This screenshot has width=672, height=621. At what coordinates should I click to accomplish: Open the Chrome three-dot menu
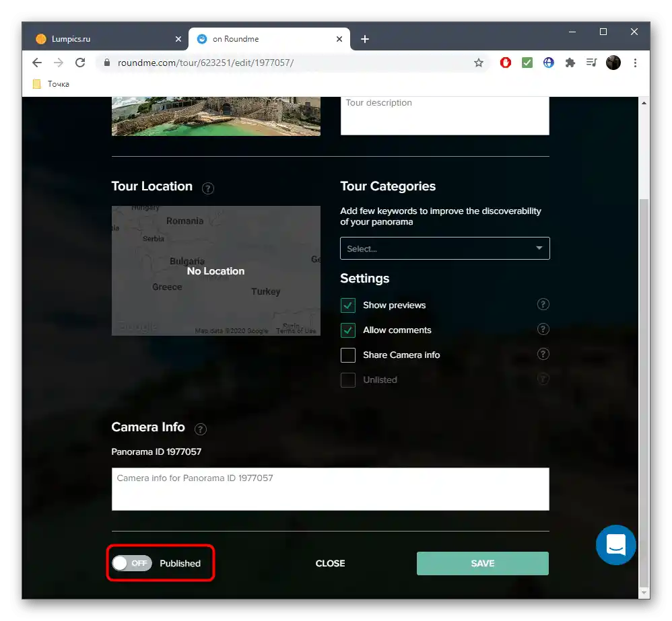click(635, 63)
